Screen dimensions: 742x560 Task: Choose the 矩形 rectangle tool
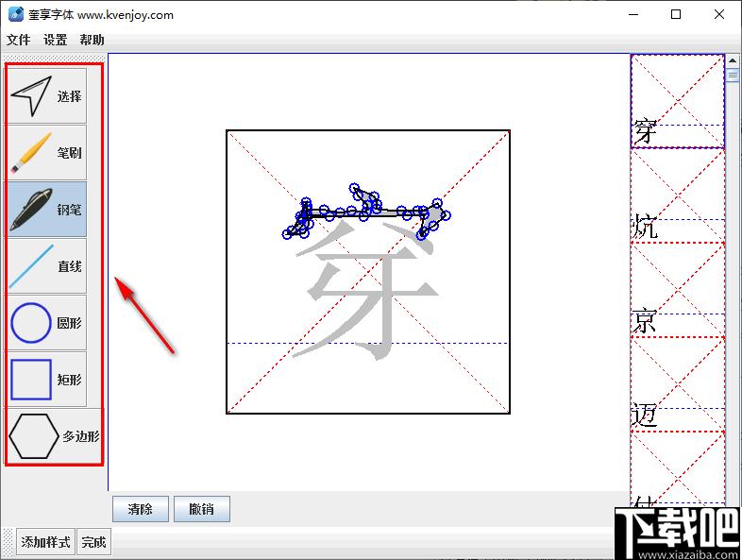(x=46, y=380)
